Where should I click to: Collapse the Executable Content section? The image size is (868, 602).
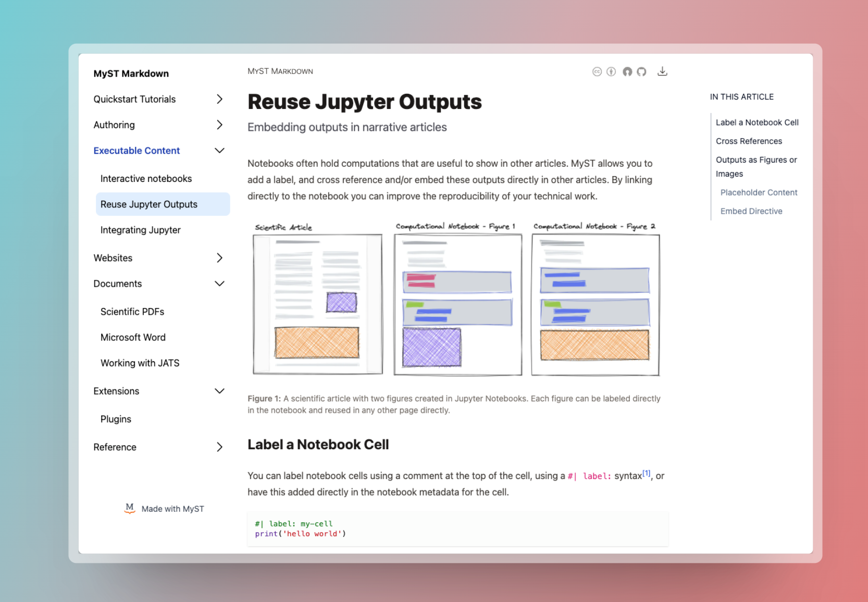(x=219, y=150)
